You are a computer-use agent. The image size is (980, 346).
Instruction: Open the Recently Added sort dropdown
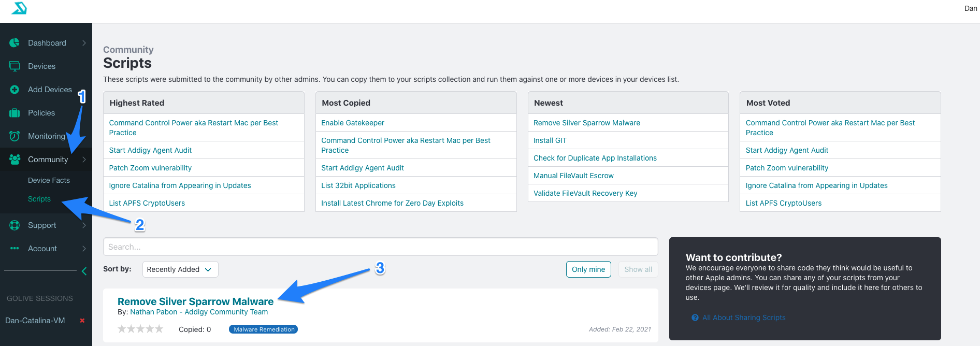(180, 269)
